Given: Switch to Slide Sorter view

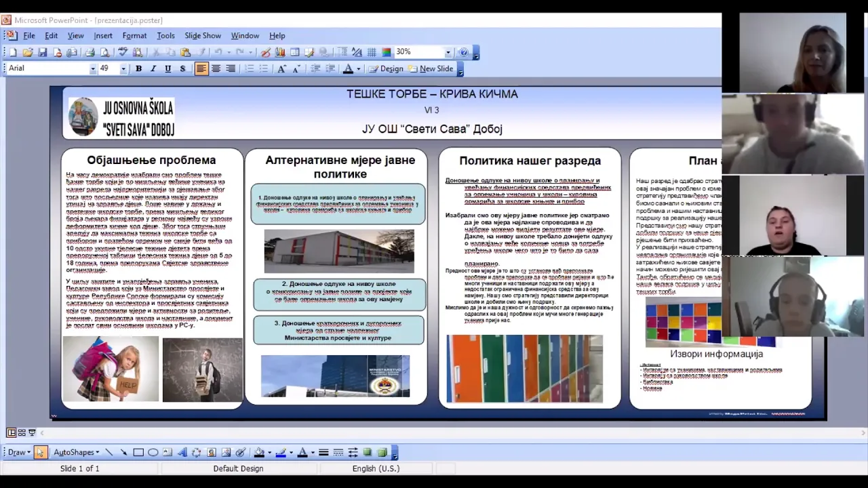Looking at the screenshot, I should [22, 432].
